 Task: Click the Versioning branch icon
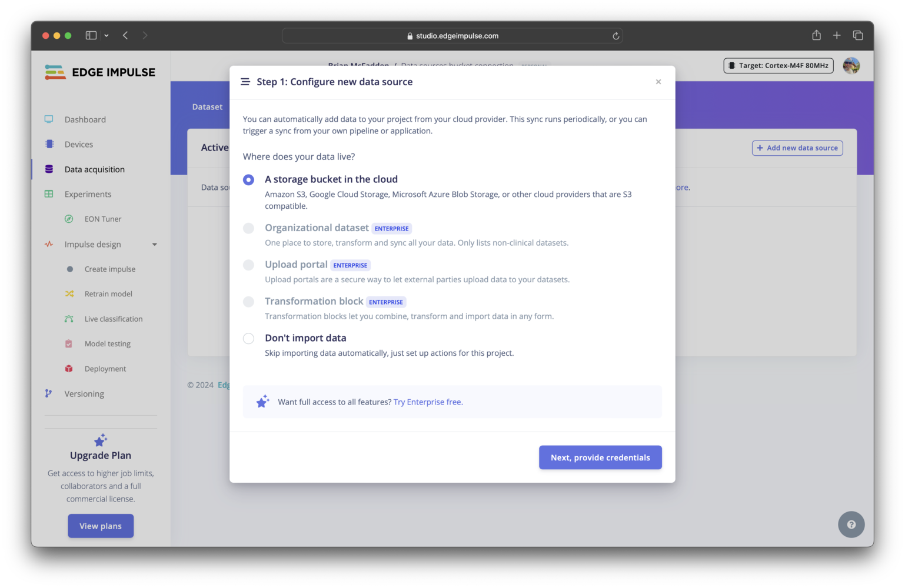click(48, 393)
